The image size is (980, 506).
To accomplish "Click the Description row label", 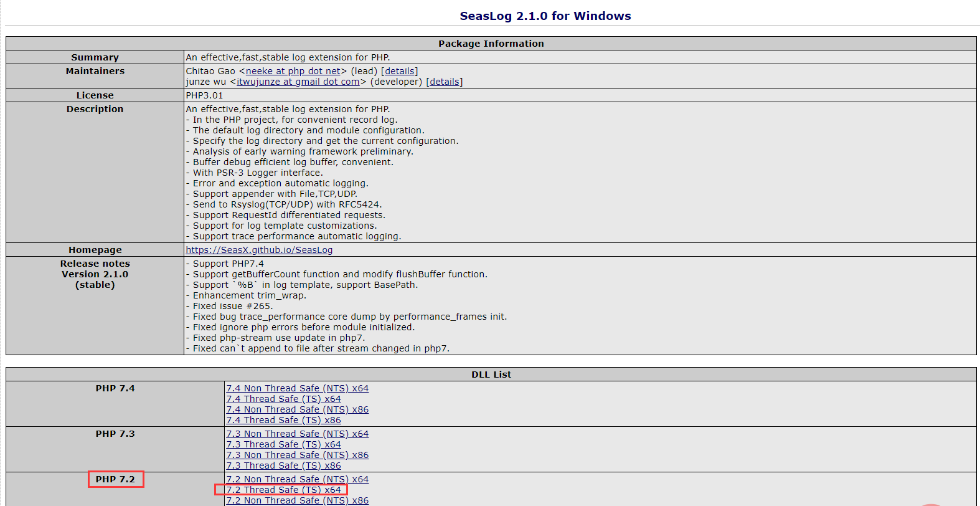I will [95, 109].
